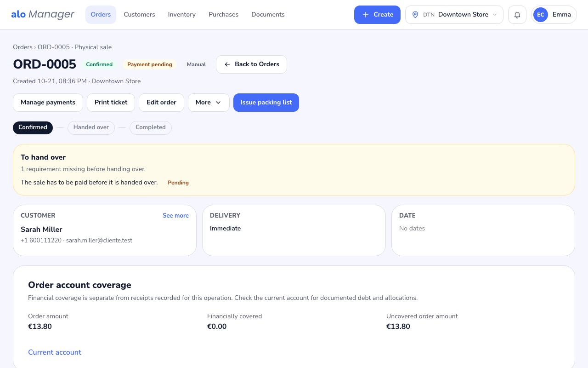Click the To hand over heading

[x=43, y=157]
